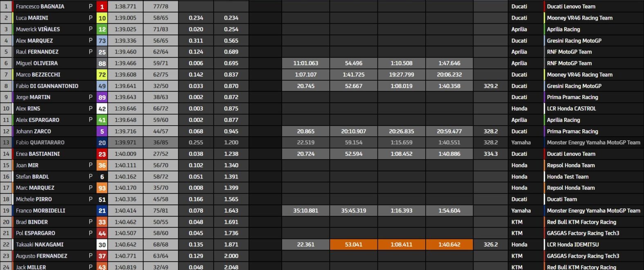
Task: Select rider name Francesco BAGNAIA
Action: [40, 7]
